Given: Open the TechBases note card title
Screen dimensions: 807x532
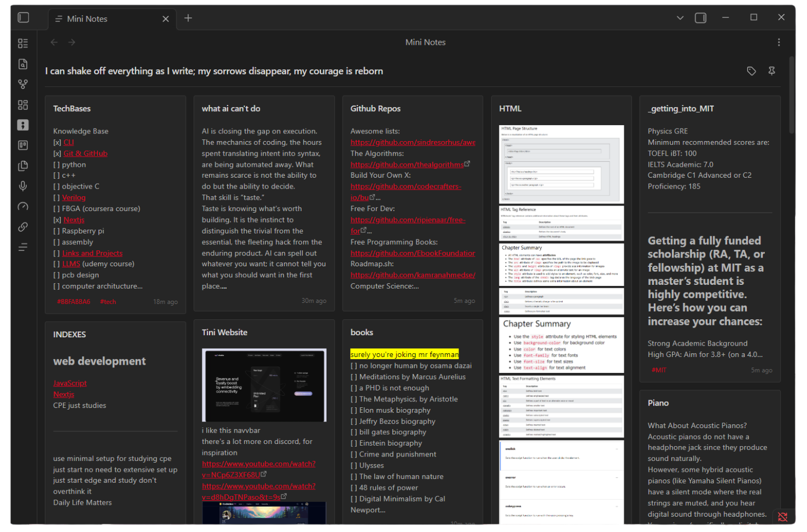Looking at the screenshot, I should point(72,109).
